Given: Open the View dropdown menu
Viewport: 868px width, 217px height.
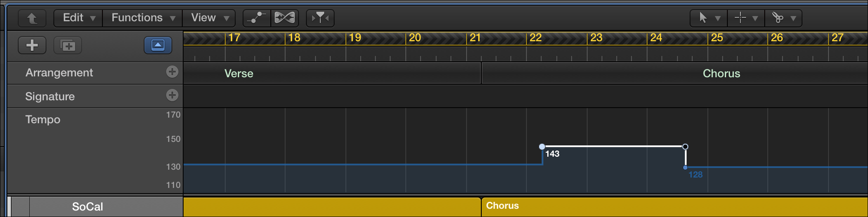Looking at the screenshot, I should (x=209, y=18).
